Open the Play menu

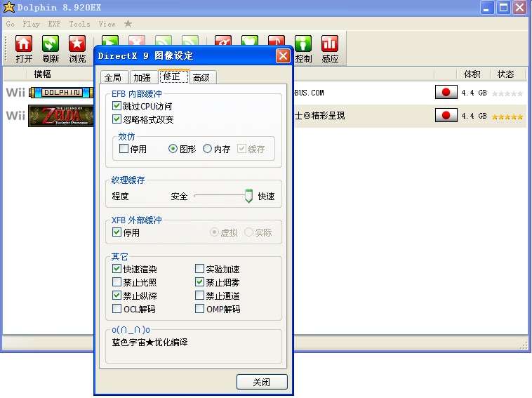pyautogui.click(x=31, y=24)
